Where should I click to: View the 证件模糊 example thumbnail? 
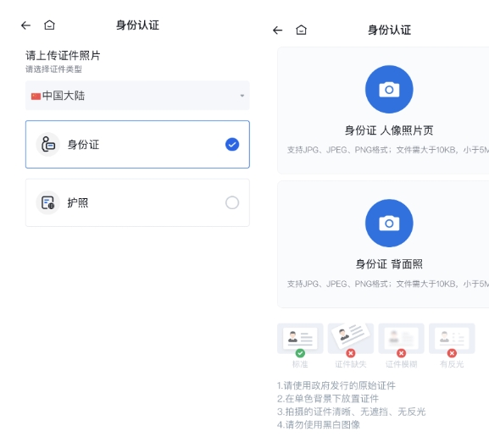[x=401, y=339]
